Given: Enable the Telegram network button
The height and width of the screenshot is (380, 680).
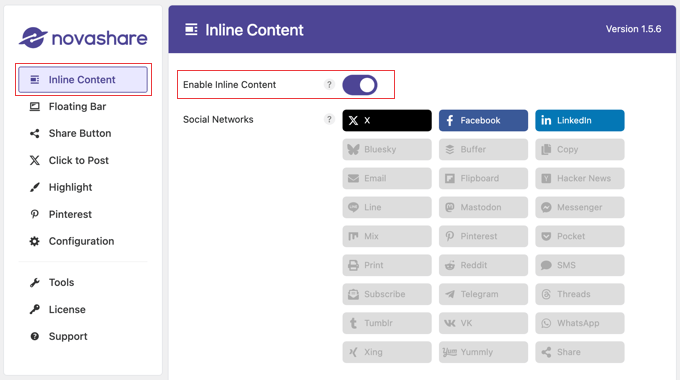Looking at the screenshot, I should point(483,294).
